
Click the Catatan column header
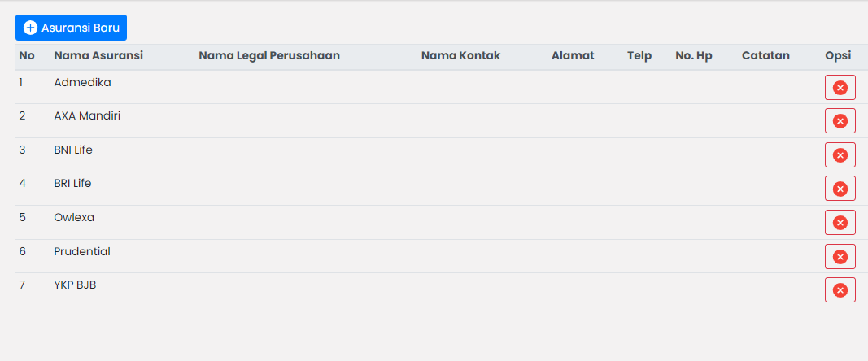tap(765, 56)
